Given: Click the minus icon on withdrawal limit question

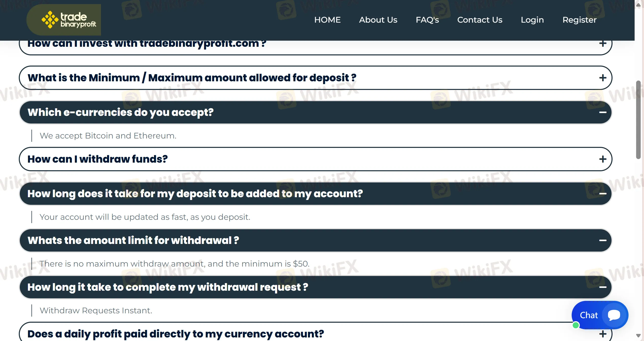Looking at the screenshot, I should pyautogui.click(x=603, y=240).
